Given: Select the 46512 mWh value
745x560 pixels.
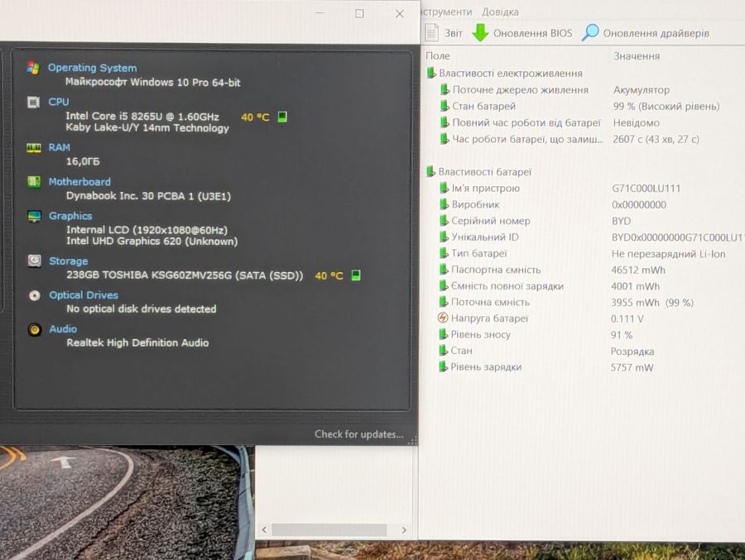Looking at the screenshot, I should tap(638, 270).
